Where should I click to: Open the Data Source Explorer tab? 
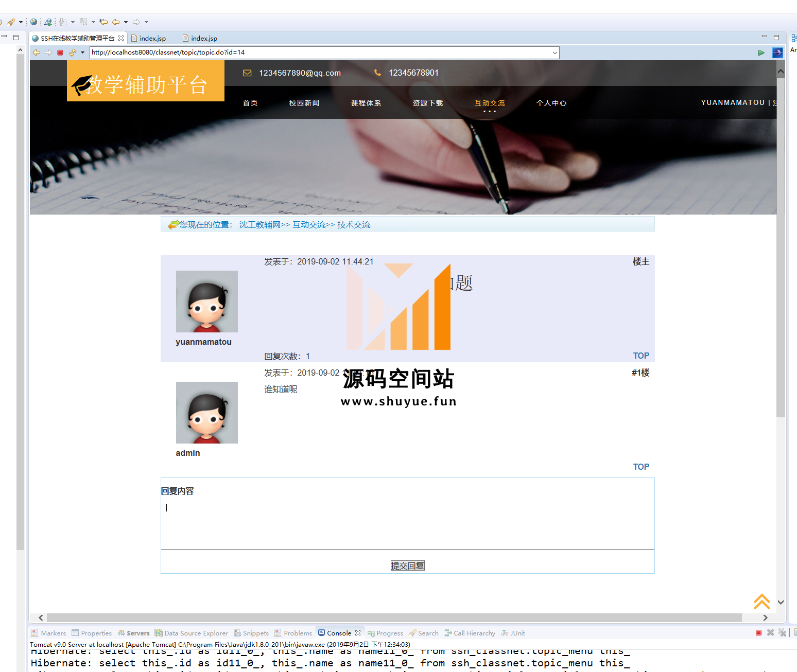pos(192,633)
